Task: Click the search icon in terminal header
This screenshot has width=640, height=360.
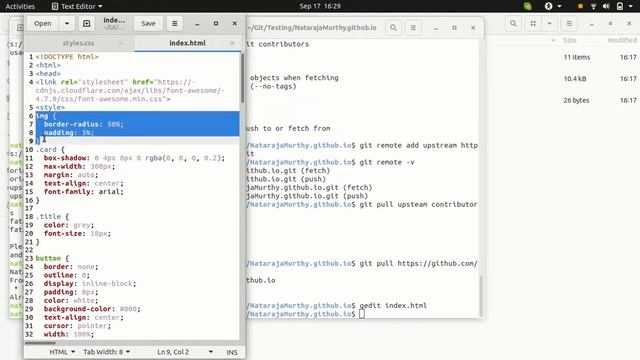Action: pos(393,28)
